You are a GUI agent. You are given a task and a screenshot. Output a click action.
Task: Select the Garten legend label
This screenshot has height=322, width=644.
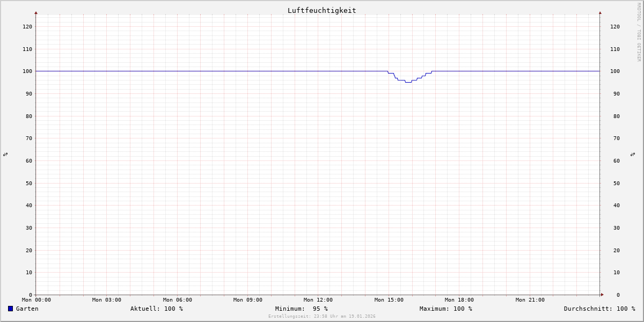(27, 309)
